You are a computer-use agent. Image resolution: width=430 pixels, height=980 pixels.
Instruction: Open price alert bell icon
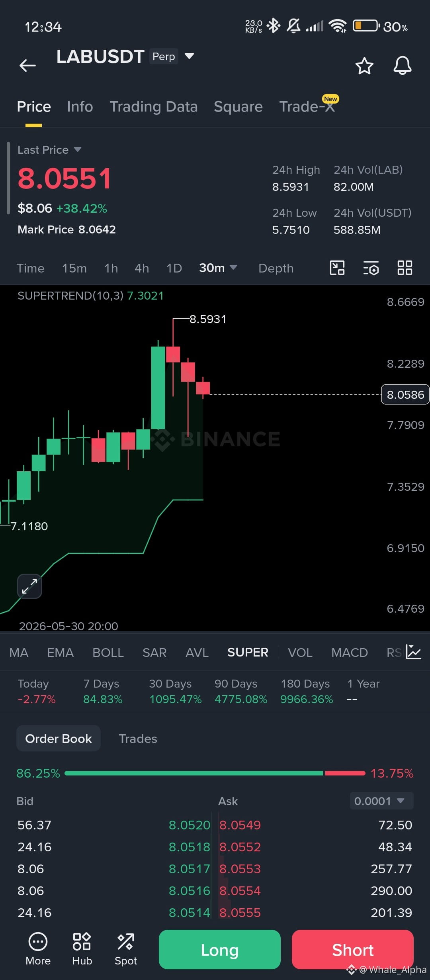(x=403, y=65)
